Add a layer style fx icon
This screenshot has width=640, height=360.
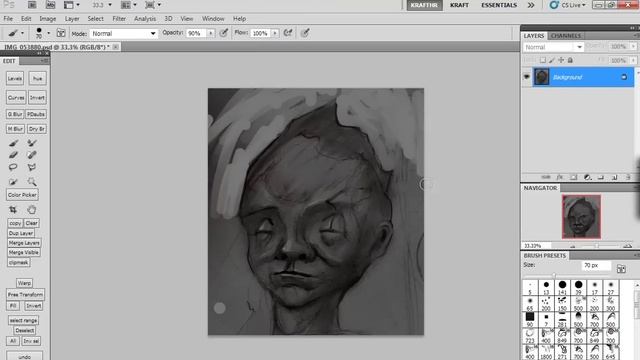tap(560, 177)
